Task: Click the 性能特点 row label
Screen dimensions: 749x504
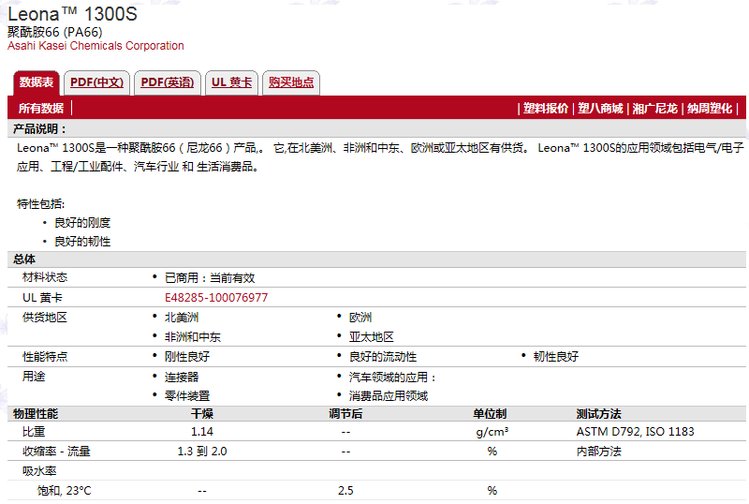Action: pyautogui.click(x=44, y=356)
